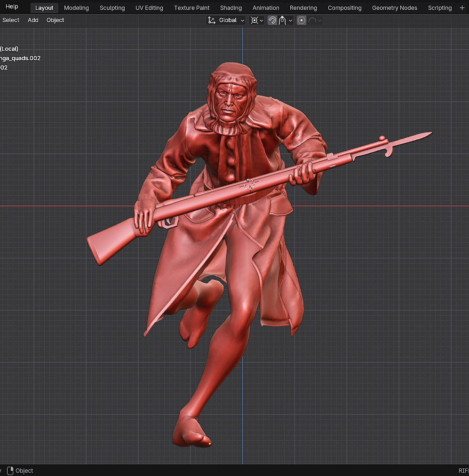Open the snapping options dropdown

[286, 20]
